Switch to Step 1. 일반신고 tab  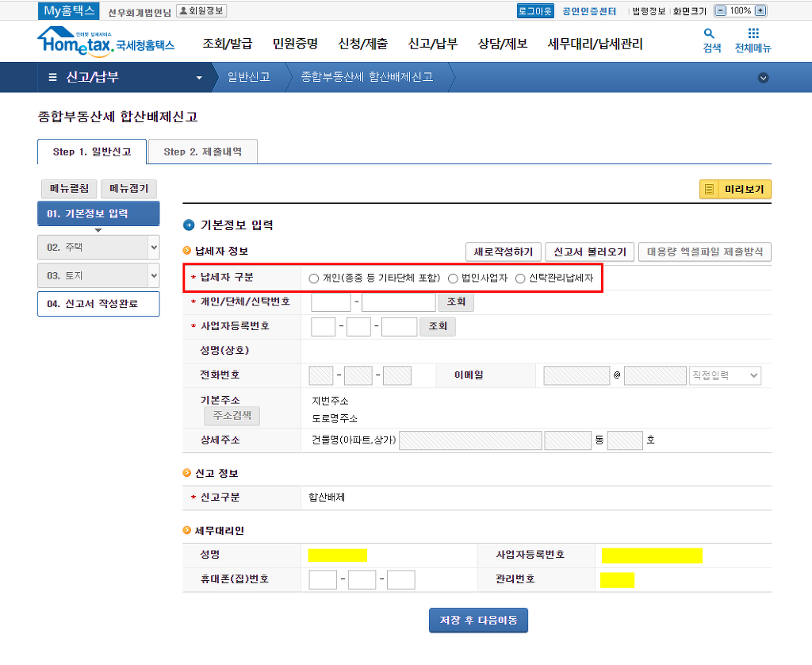[92, 152]
